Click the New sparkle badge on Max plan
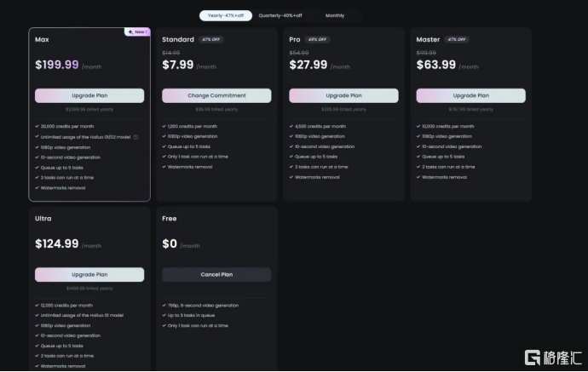588x372 pixels. pos(137,32)
